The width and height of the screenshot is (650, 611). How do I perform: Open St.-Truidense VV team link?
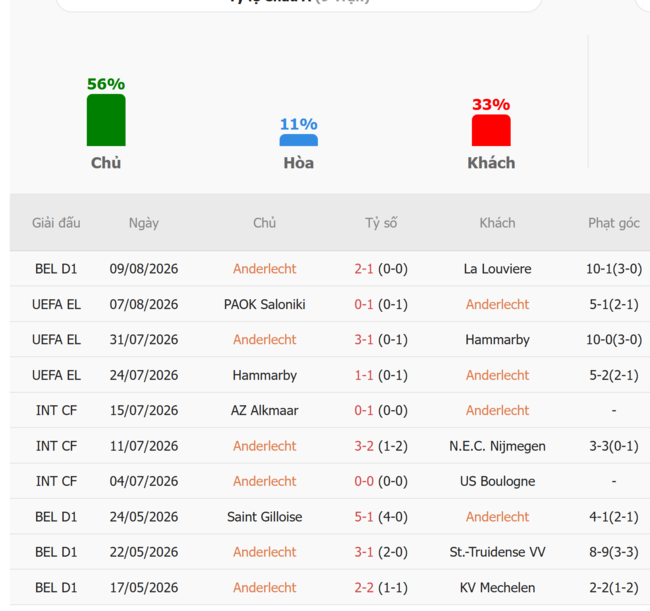point(497,552)
